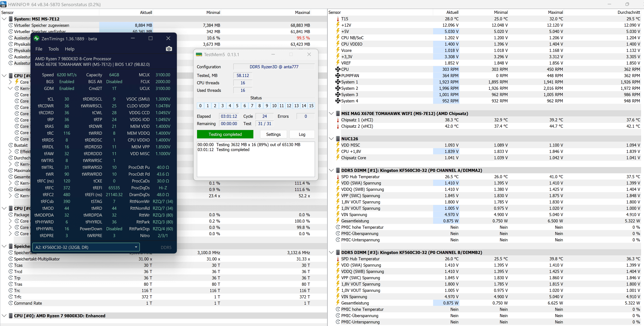Open the Tools menu in ZenTimings
The image size is (644, 326).
tap(54, 49)
